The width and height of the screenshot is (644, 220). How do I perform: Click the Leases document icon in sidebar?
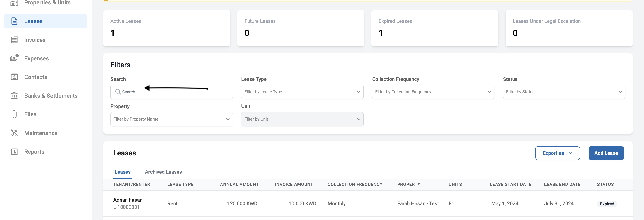[14, 21]
